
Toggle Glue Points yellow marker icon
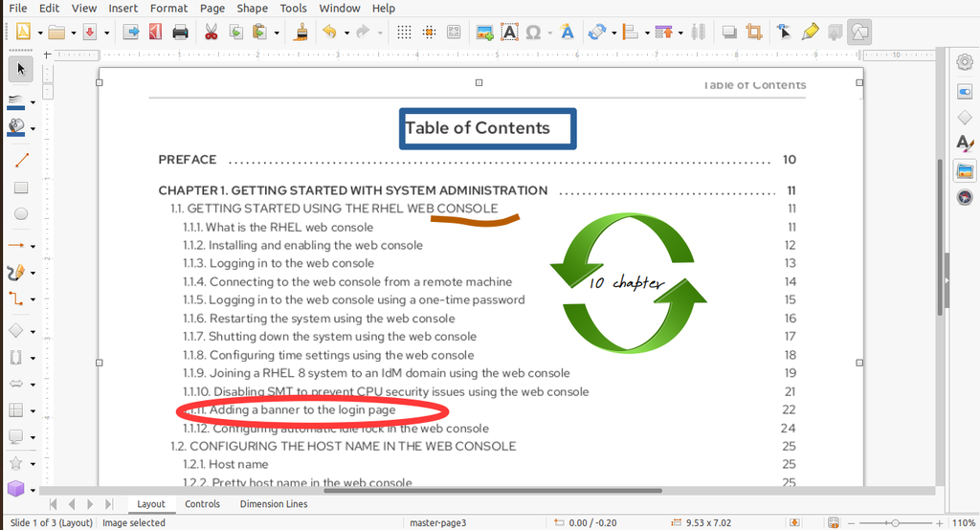(x=810, y=32)
